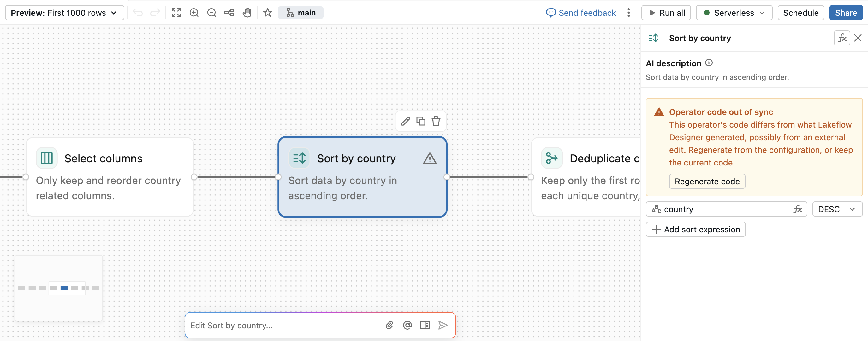Delete the Sort by country node
Screen dimensions: 868x341
[436, 121]
